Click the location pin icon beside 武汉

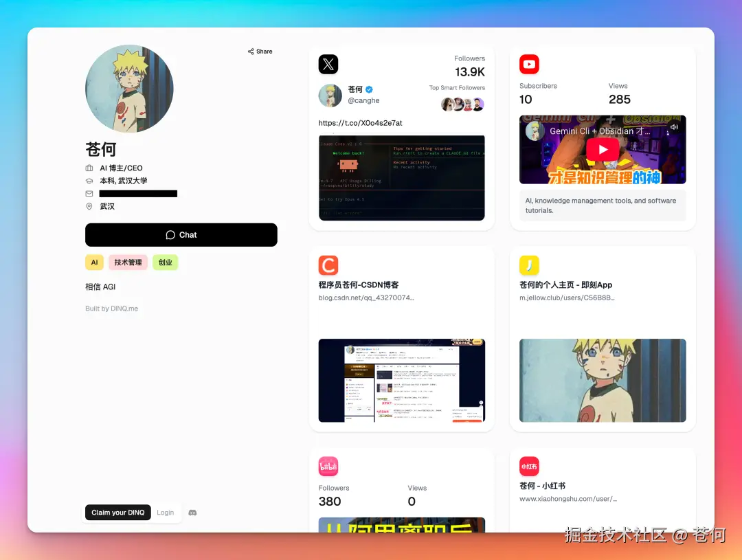point(89,206)
